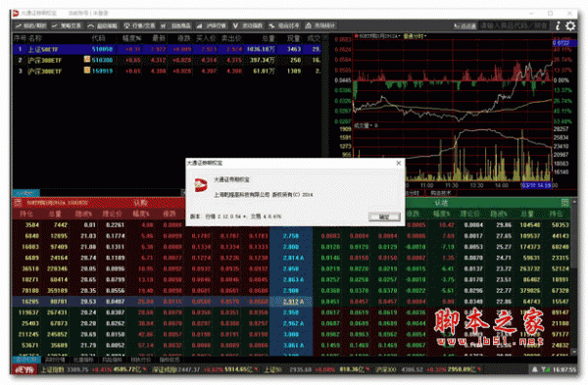Switch to the 风险指标 tab at the bottom
This screenshot has height=385, width=588.
pos(112,360)
